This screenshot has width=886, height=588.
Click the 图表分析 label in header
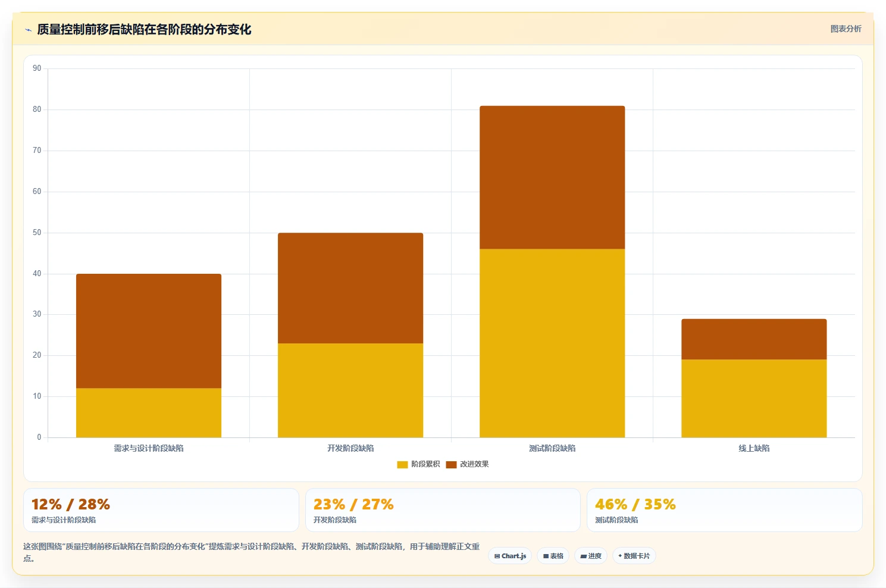pyautogui.click(x=846, y=29)
